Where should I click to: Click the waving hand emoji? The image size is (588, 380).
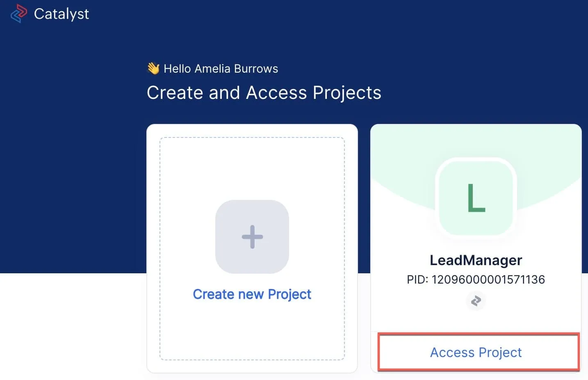point(153,68)
